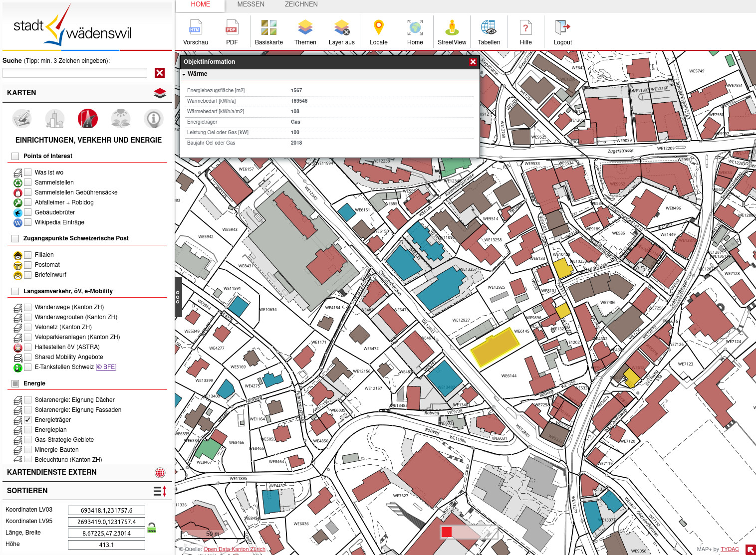Click the KARTENDIENSTE EXTERN globe icon
Screen dimensions: 756x555
tap(160, 473)
